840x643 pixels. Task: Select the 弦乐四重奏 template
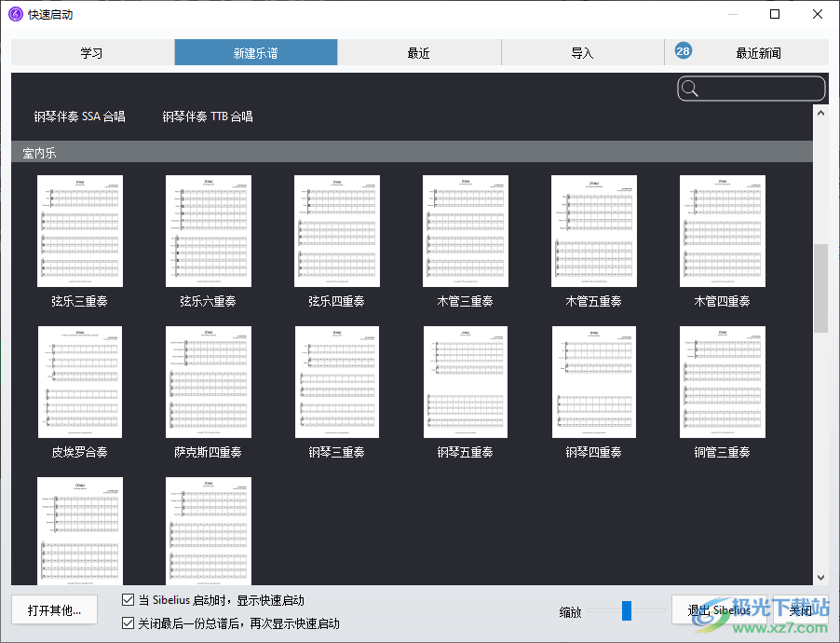336,231
